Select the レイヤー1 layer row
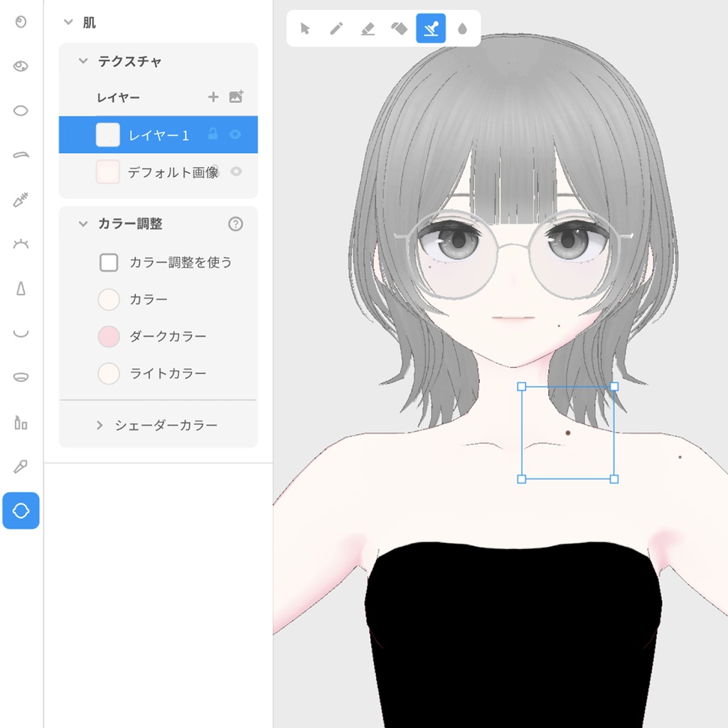The width and height of the screenshot is (728, 728). point(159,134)
